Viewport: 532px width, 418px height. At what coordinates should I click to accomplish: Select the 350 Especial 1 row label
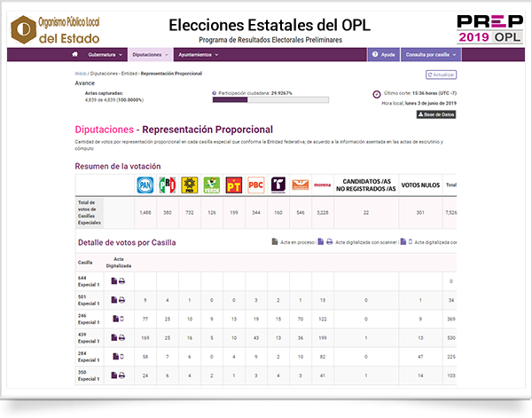(x=89, y=375)
